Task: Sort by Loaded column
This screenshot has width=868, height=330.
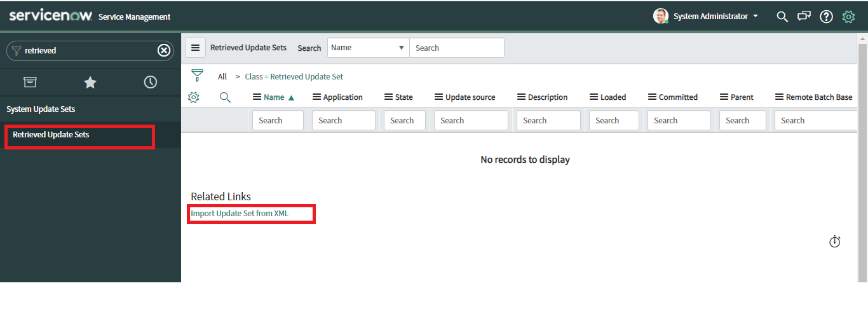Action: (613, 97)
